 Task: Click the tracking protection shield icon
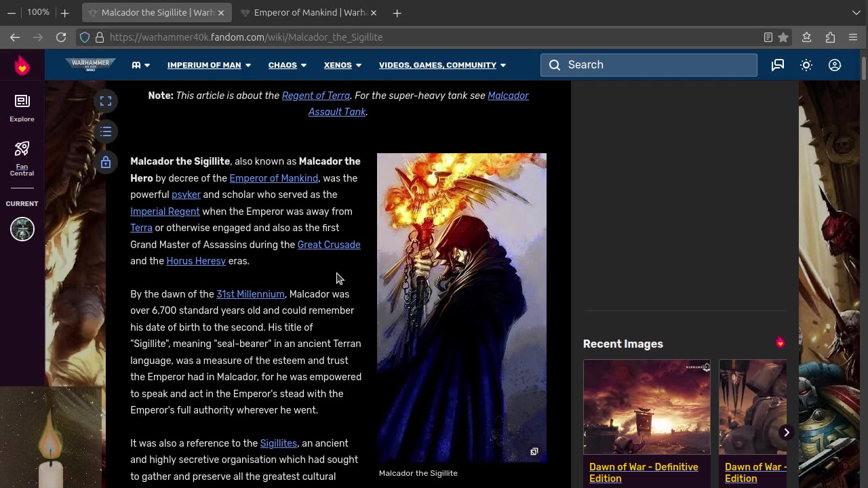coord(85,37)
